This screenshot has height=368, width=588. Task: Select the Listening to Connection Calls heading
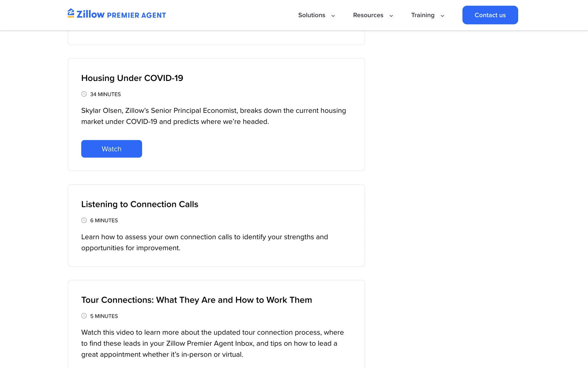(x=140, y=204)
